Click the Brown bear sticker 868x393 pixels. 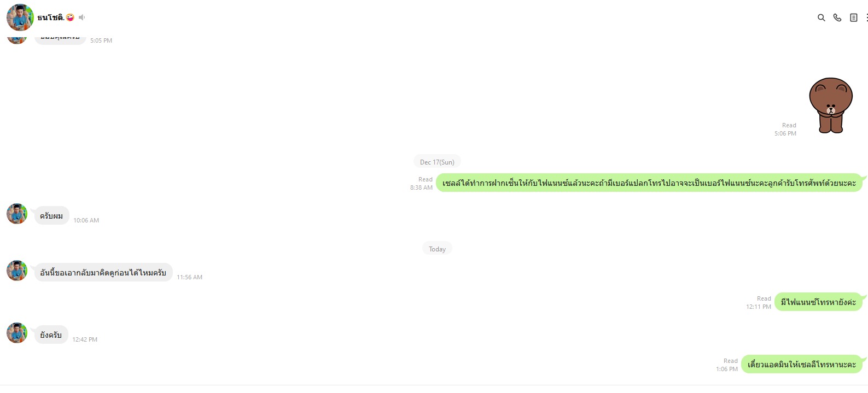click(831, 105)
